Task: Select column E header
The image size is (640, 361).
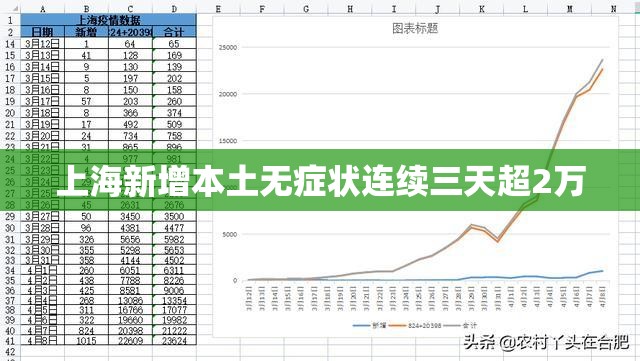Action: 218,9
